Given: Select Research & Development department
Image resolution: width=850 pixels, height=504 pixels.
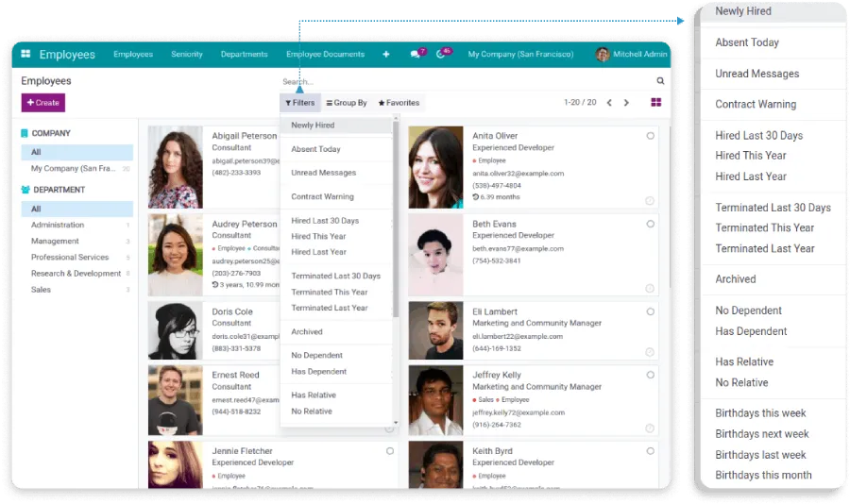Looking at the screenshot, I should click(76, 274).
